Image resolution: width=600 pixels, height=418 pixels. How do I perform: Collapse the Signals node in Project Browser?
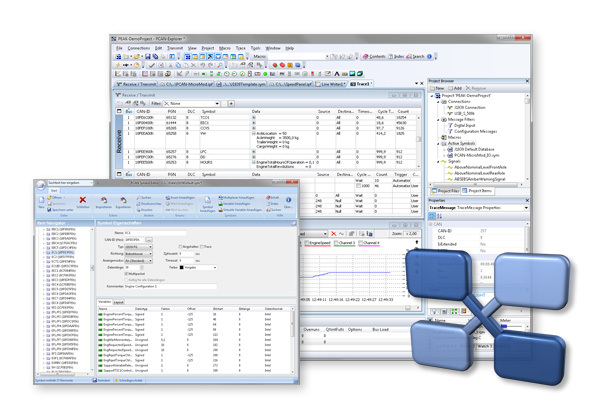click(x=438, y=162)
